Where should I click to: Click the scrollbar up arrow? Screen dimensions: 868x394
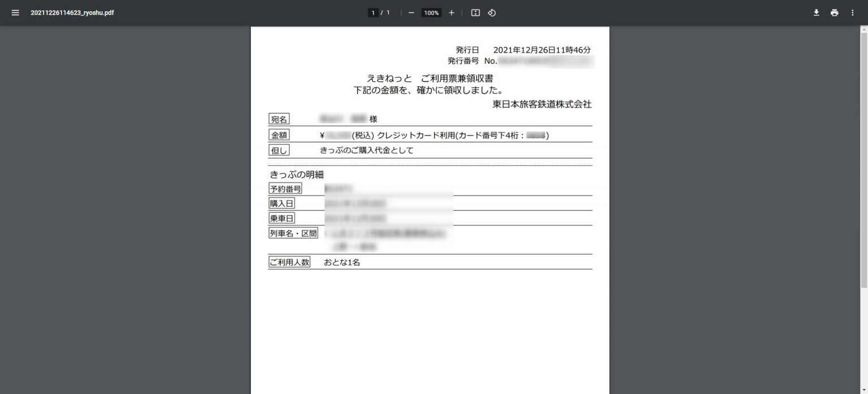[864, 29]
